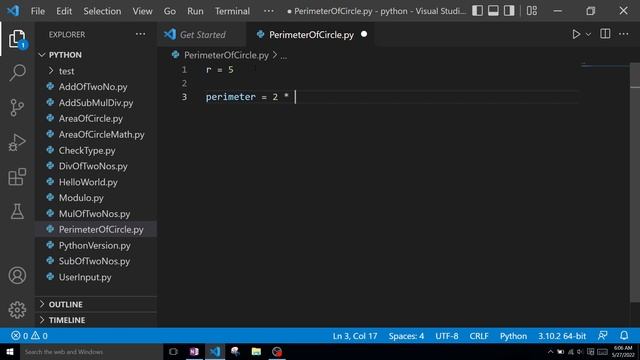Open CheckType.py file
Viewport: 640px width, 360px height.
pos(96,151)
